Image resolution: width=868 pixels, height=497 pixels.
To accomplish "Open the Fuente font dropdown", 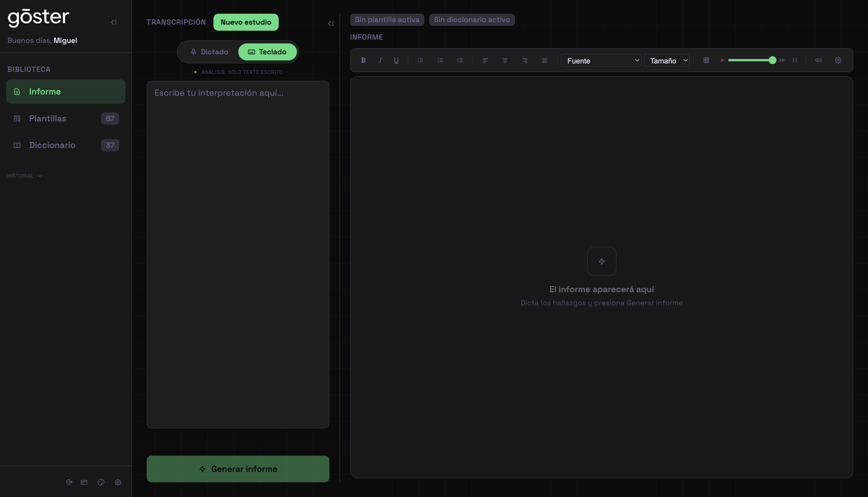I will 601,60.
